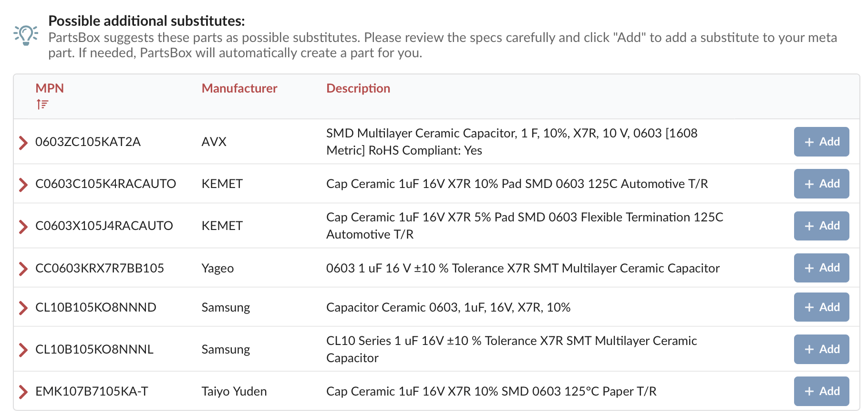Expand the EMK107B7105KA-T Taiyo Yuden row

23,392
